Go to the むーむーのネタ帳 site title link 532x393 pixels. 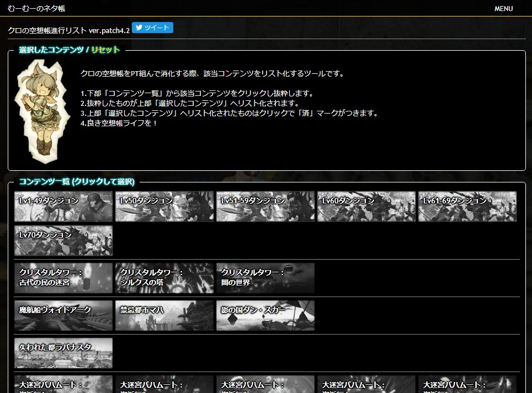click(36, 8)
